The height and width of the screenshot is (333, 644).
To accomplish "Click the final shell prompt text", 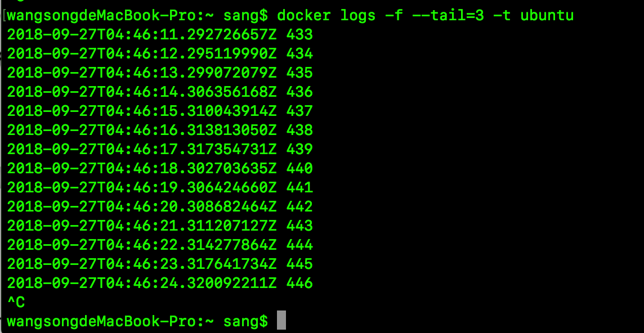I will tap(137, 322).
